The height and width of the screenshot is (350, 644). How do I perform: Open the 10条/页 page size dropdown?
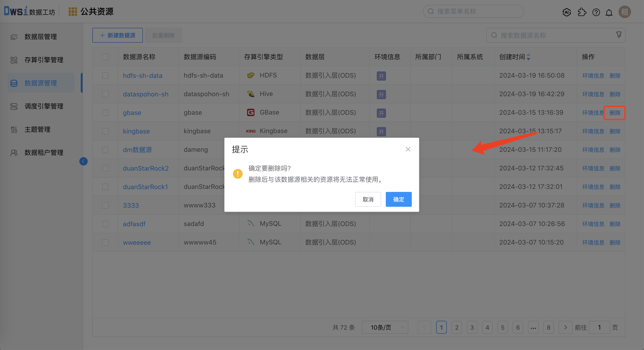[x=385, y=327]
